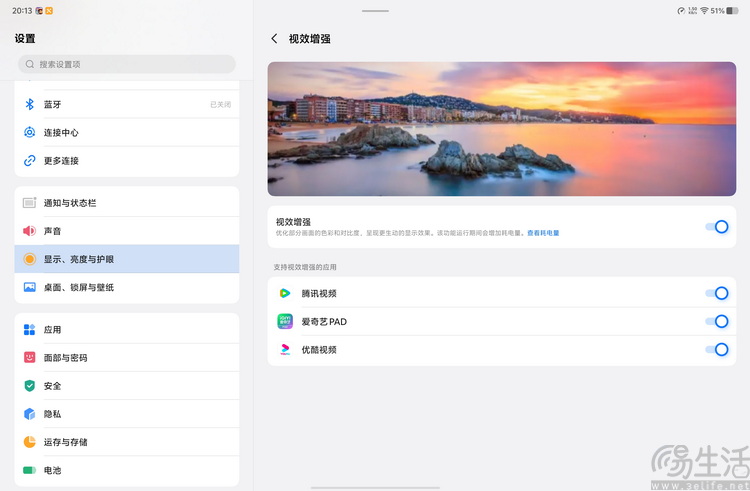Tap the face icon for 面部与密码
The height and width of the screenshot is (491, 750).
click(x=30, y=358)
